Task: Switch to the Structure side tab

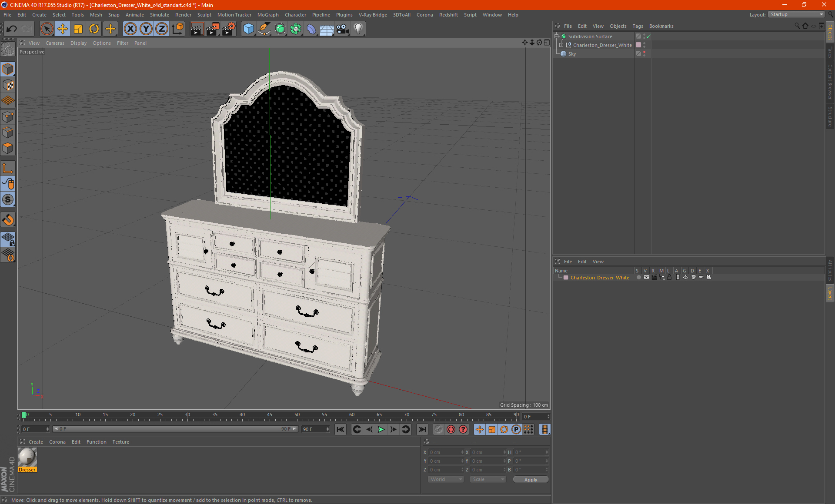Action: pos(830,116)
